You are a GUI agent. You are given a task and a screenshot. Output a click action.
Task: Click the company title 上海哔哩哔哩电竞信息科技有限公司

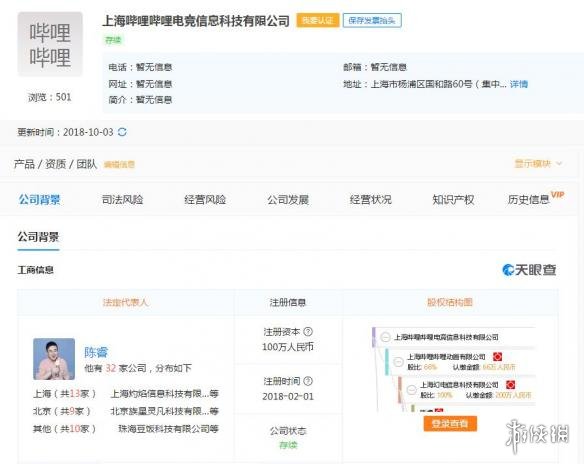pyautogui.click(x=196, y=20)
